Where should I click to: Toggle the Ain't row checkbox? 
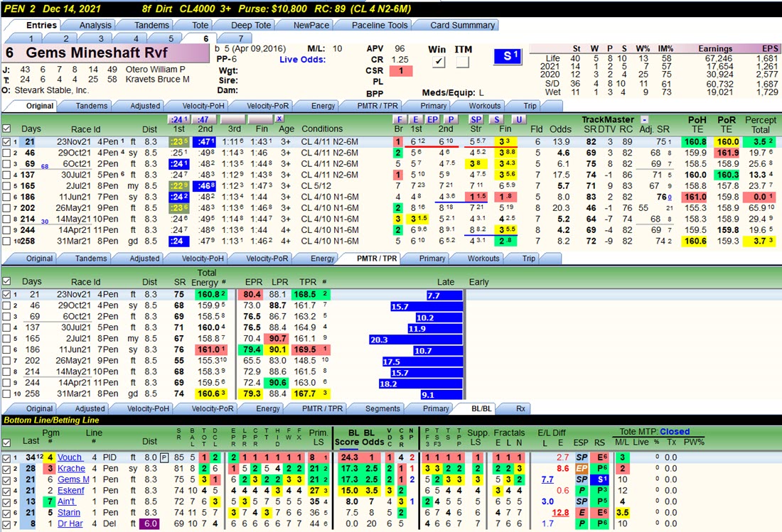[6, 501]
